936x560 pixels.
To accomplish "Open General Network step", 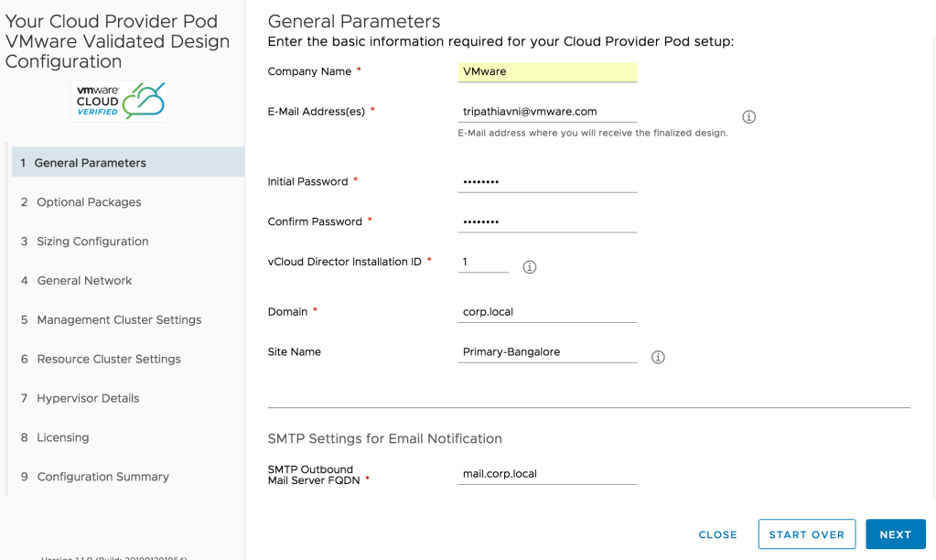I will click(84, 281).
